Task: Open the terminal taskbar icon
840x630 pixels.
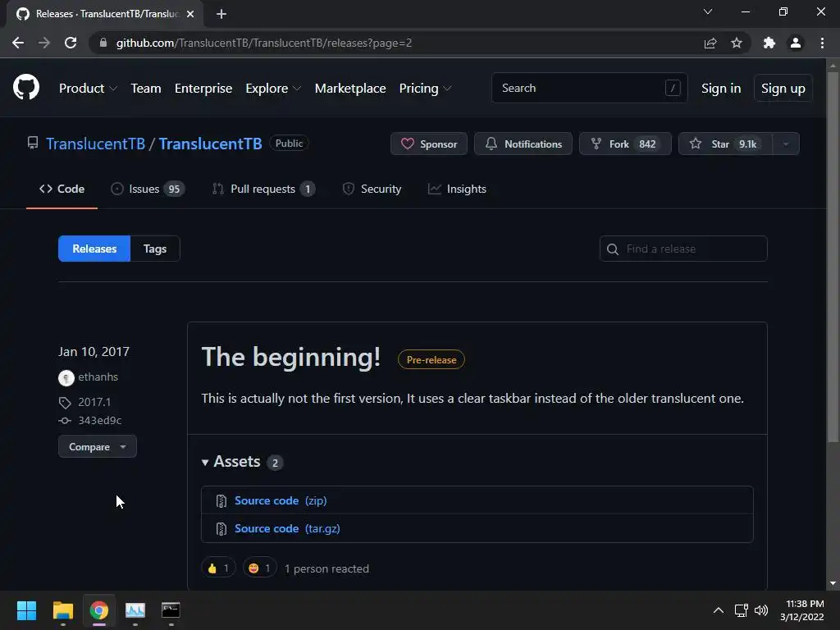Action: tap(171, 610)
